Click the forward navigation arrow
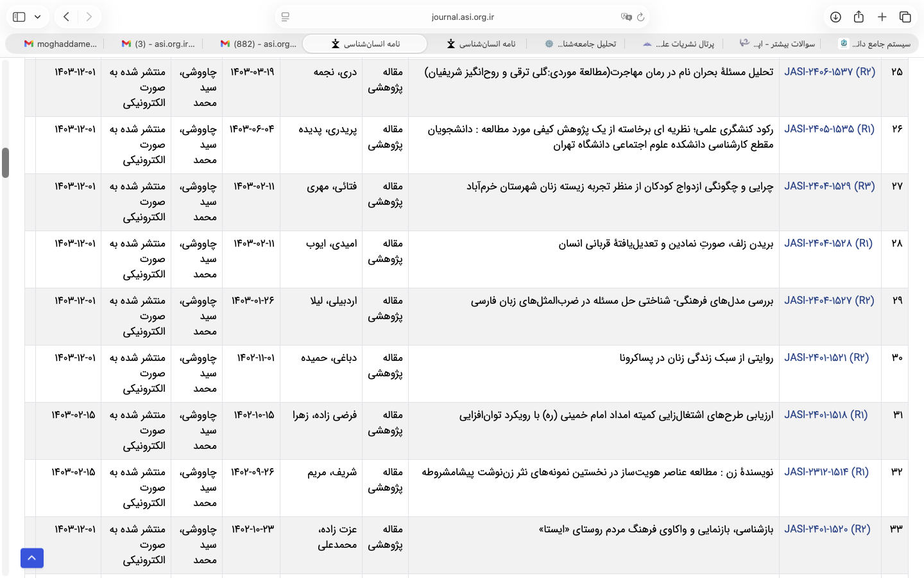 89,17
